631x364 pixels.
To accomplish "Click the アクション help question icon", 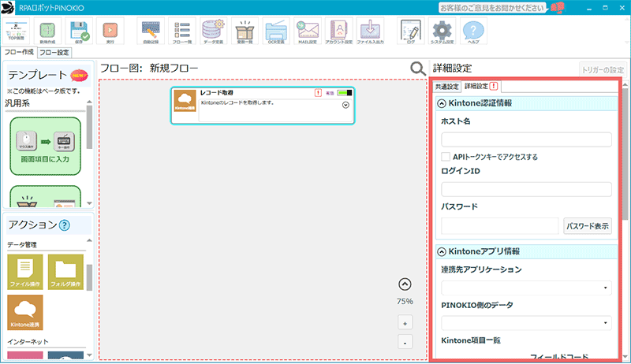I will (65, 225).
